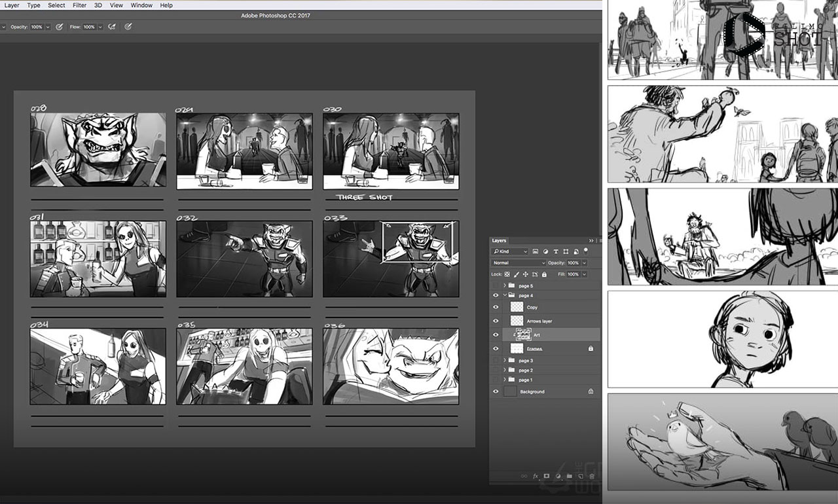Create new adjustment layer icon
Screen dimensions: 838x504
click(x=558, y=476)
